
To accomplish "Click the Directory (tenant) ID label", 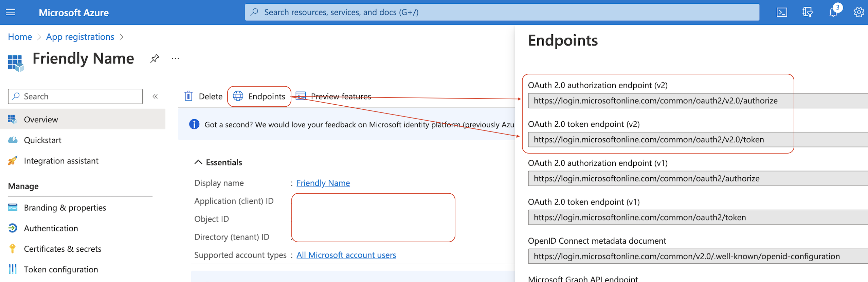I will 232,237.
